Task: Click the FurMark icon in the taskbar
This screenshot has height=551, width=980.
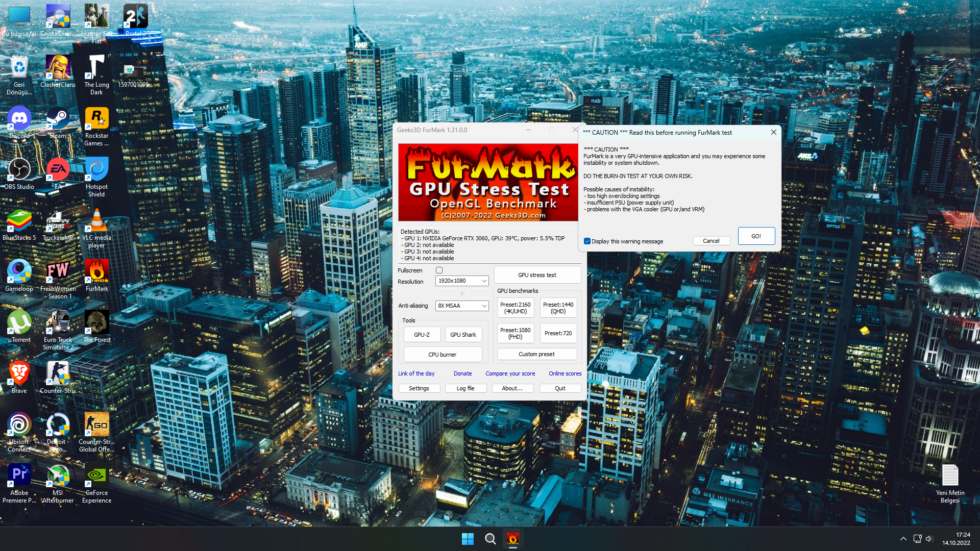Action: click(512, 539)
